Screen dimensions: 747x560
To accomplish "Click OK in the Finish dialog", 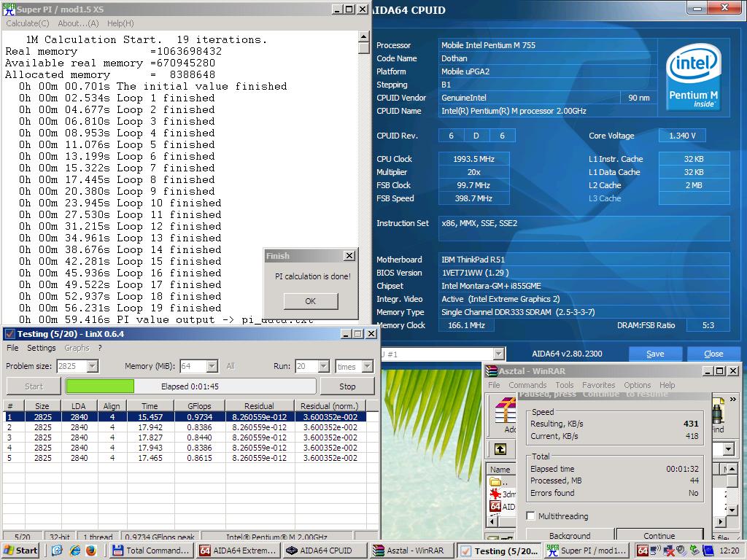I will pyautogui.click(x=311, y=301).
